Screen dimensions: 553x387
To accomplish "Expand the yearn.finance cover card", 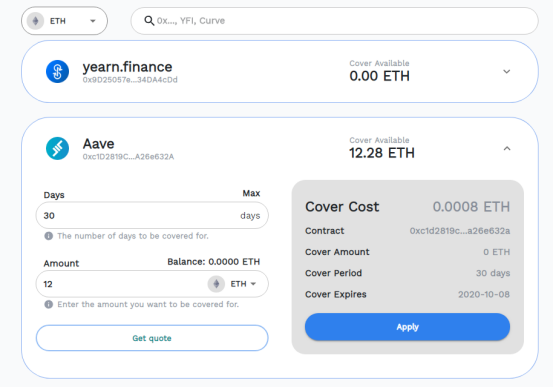I will point(507,72).
